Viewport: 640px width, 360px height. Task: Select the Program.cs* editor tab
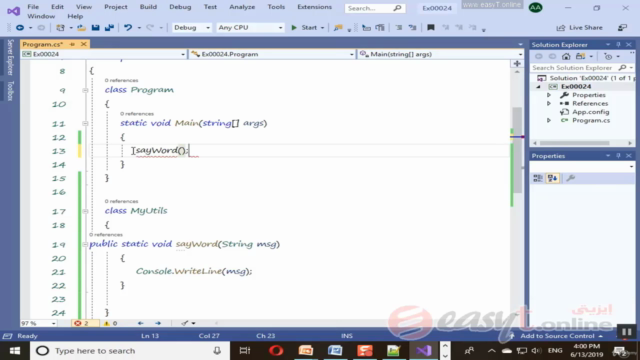[43, 44]
